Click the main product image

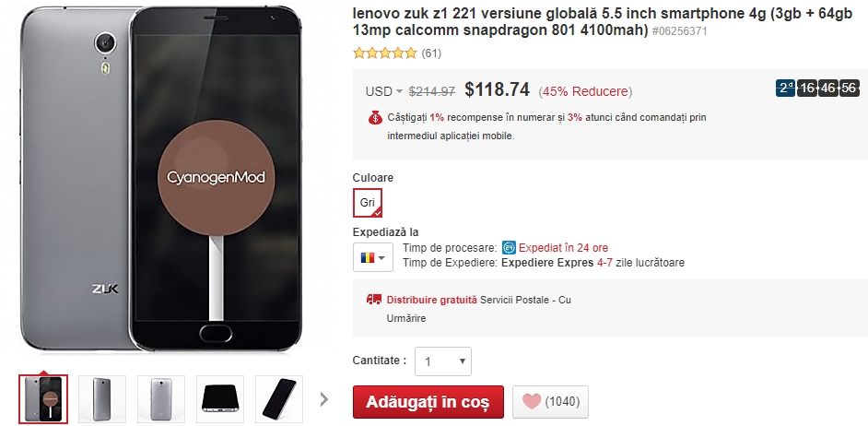160,177
